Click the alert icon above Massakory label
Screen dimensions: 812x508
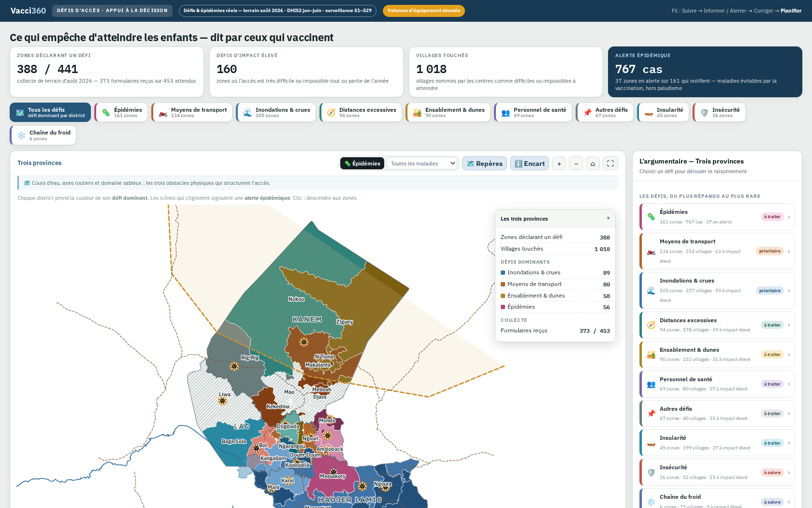(x=333, y=471)
